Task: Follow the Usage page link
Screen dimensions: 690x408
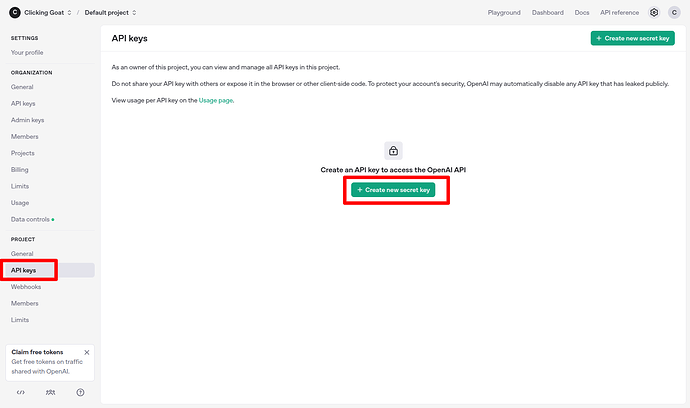Action: click(x=216, y=100)
